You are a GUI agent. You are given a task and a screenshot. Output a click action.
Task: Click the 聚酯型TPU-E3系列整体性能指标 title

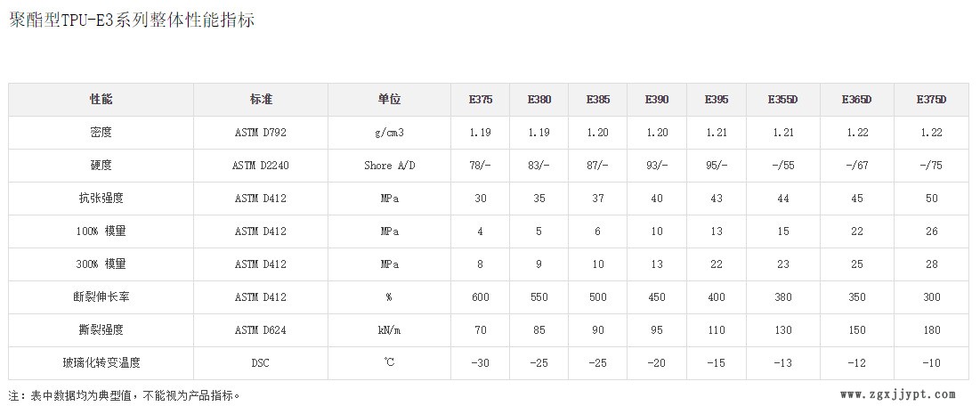[132, 20]
